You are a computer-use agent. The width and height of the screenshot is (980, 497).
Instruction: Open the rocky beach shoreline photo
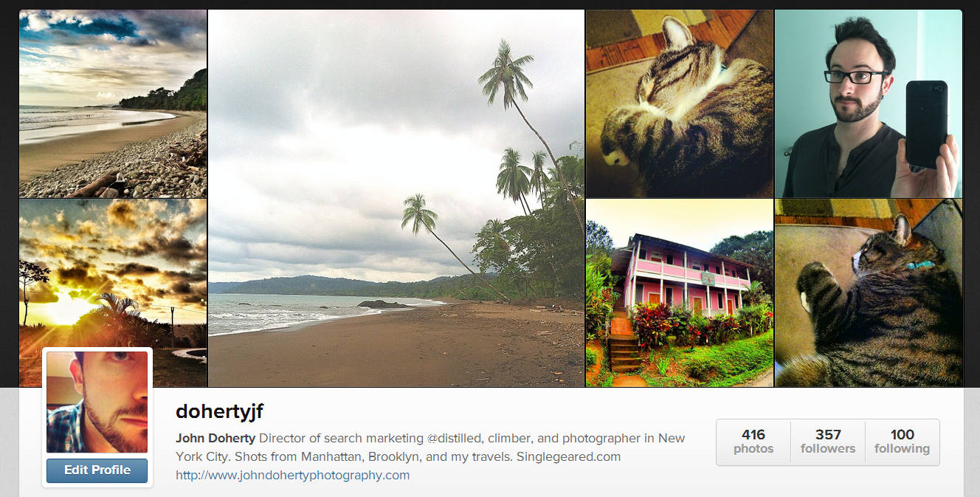(113, 103)
